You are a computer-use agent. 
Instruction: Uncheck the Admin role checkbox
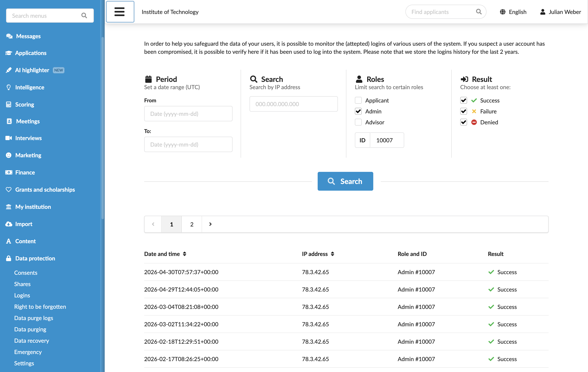[x=358, y=111]
